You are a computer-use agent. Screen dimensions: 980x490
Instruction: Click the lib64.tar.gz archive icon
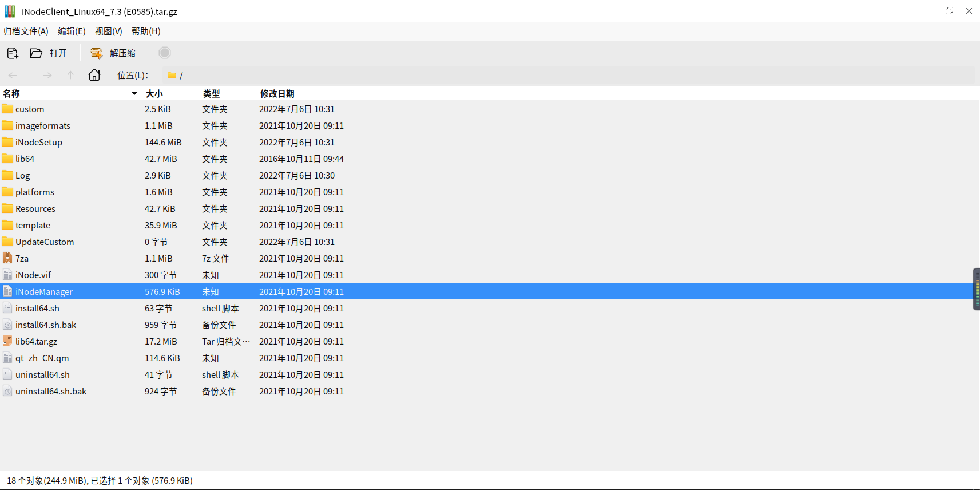coord(7,341)
